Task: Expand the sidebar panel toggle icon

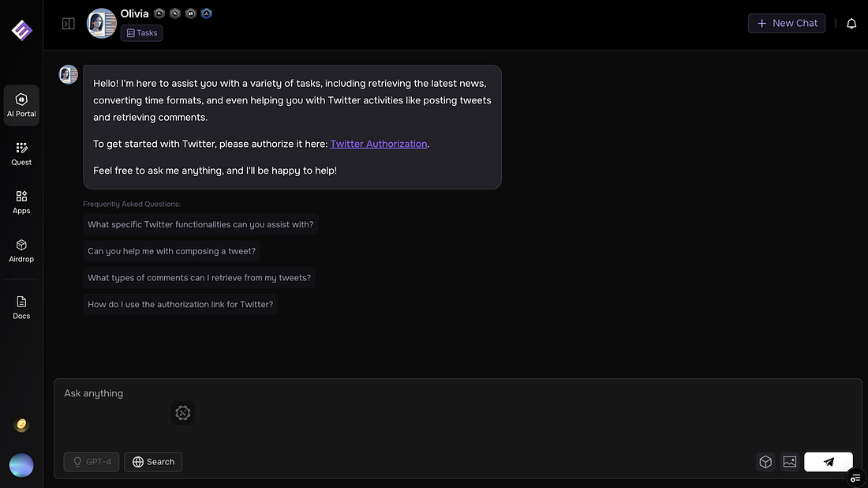Action: pos(69,24)
